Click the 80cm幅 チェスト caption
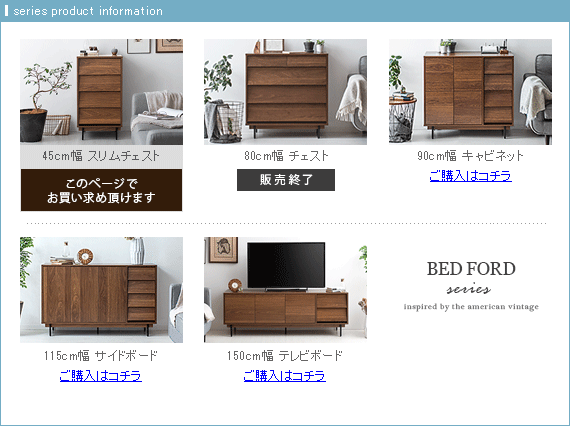The width and height of the screenshot is (570, 426). coord(286,156)
